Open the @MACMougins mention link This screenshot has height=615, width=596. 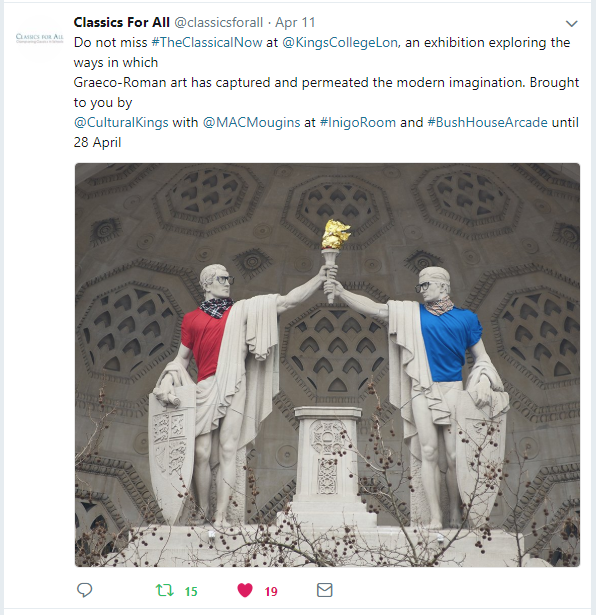(251, 122)
